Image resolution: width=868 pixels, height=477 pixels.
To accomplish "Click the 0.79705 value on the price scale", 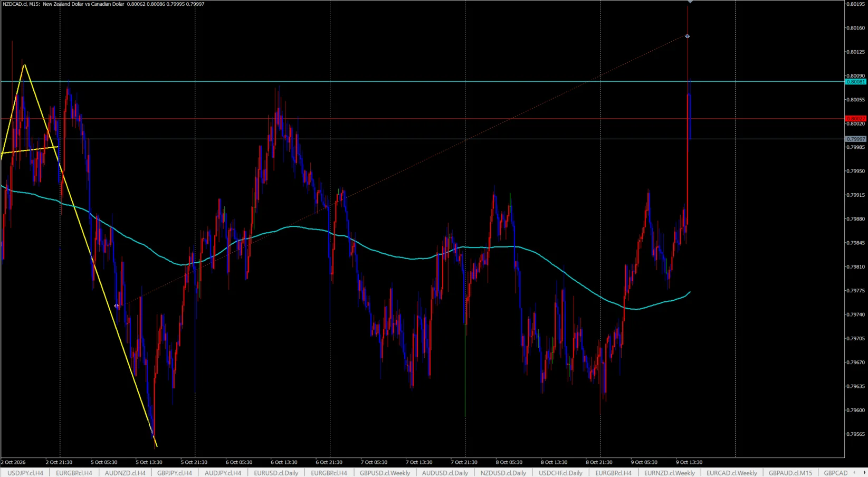I will [855, 339].
